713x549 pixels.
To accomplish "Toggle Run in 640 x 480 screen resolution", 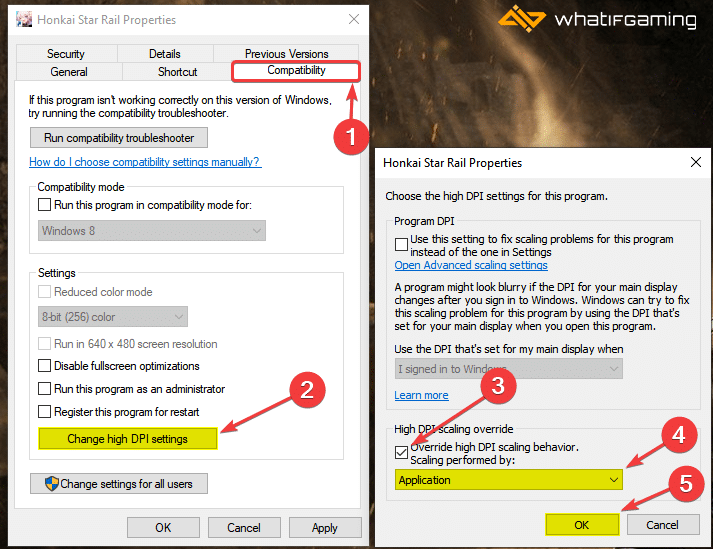I will click(x=44, y=343).
